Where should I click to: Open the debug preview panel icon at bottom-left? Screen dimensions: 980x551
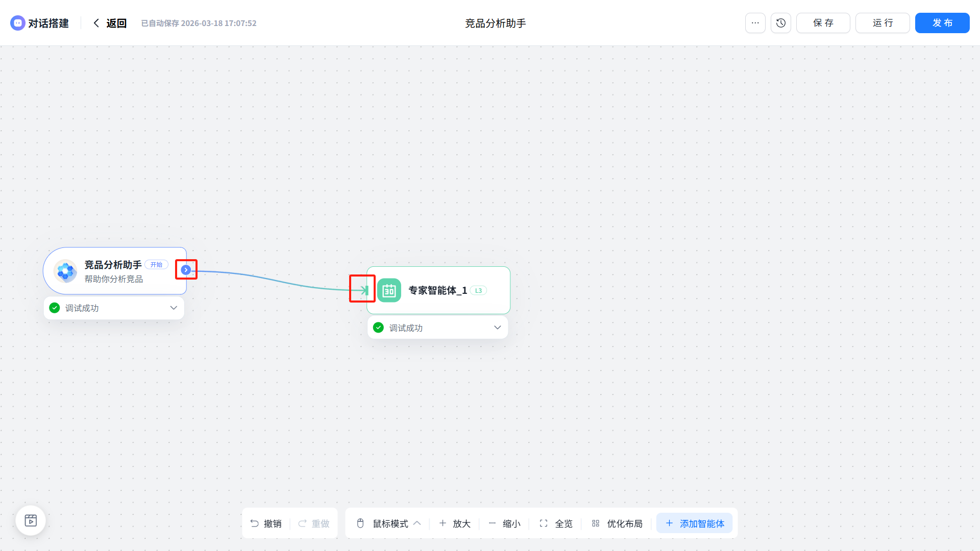31,520
